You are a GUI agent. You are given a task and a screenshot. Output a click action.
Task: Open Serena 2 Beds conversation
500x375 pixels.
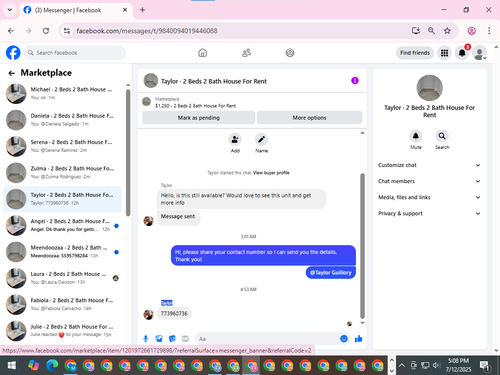coord(62,146)
